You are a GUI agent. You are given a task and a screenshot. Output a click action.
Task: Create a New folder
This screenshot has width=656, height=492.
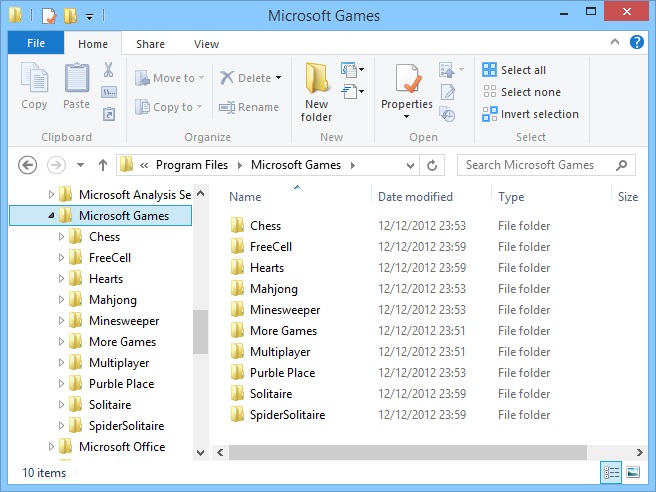tap(316, 92)
